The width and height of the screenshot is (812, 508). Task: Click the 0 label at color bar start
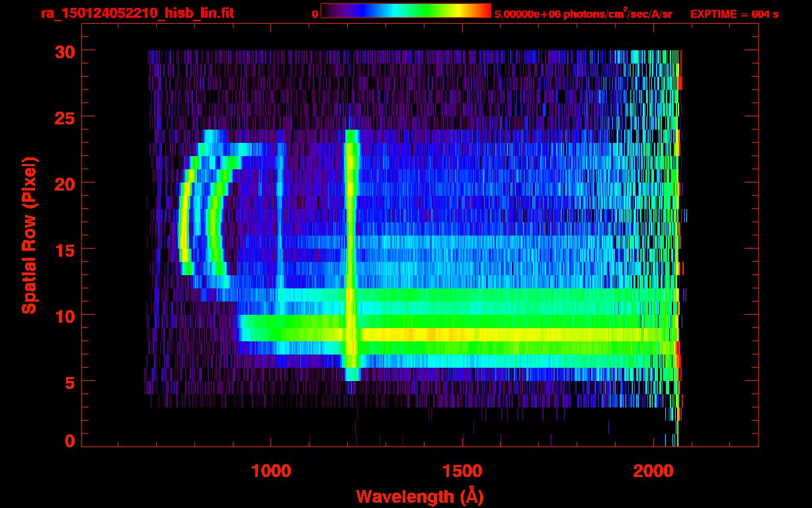[x=315, y=14]
